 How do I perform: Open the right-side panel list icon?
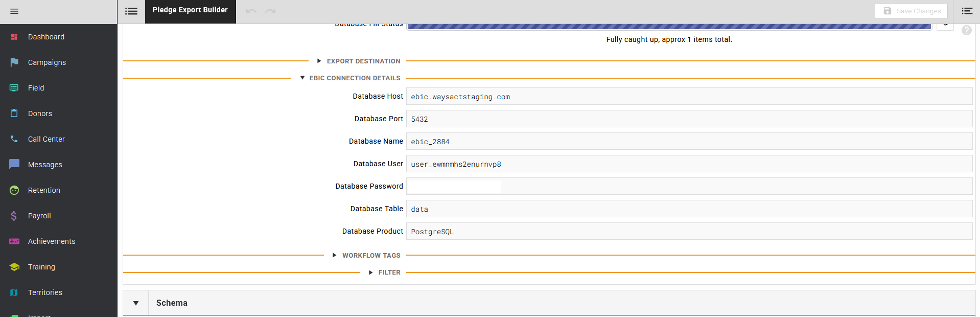967,11
